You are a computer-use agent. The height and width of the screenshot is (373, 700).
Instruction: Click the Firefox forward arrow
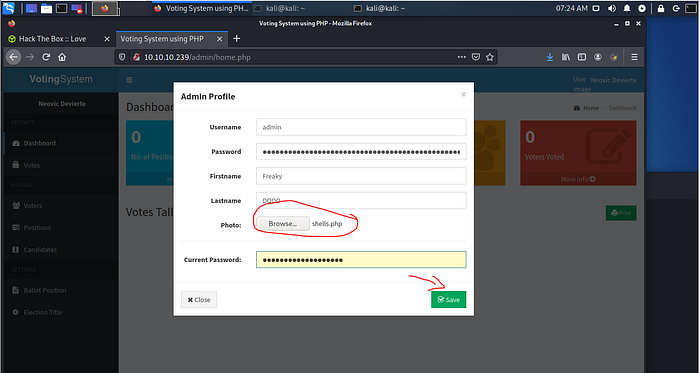30,57
